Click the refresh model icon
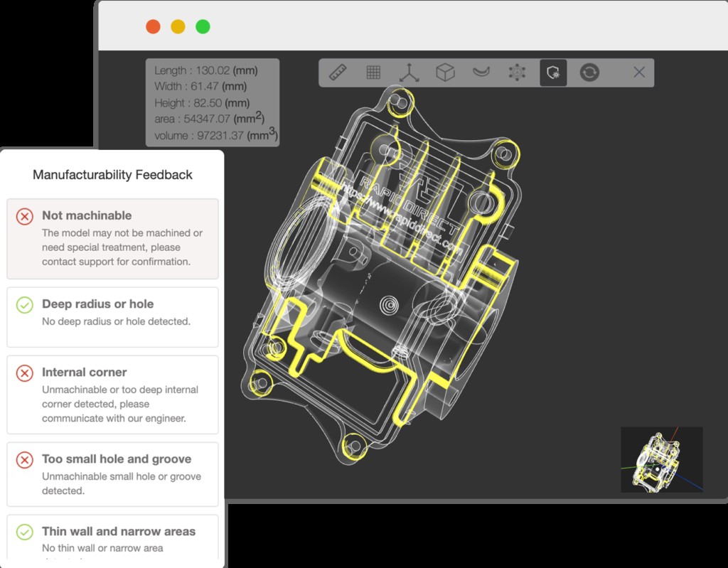 coord(589,73)
